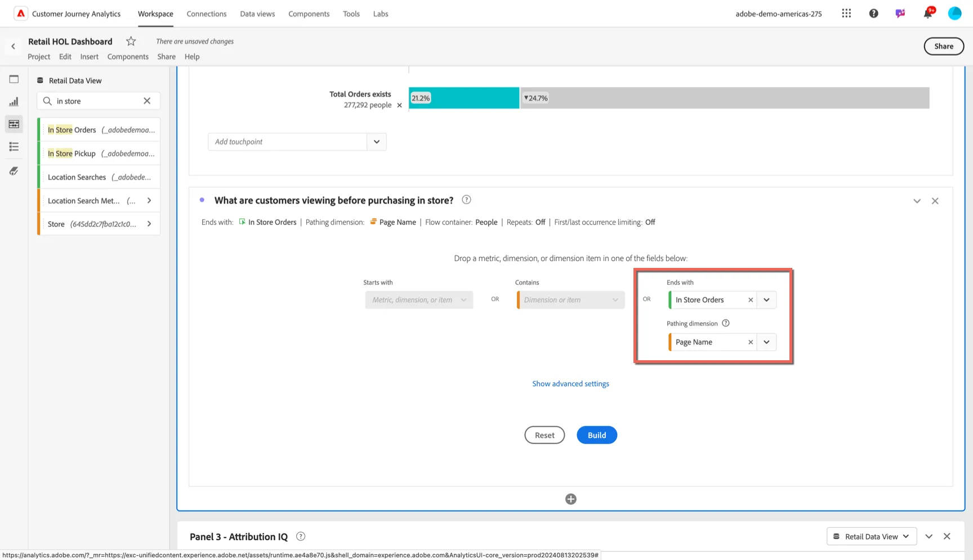Open the app switcher grid icon
This screenshot has width=973, height=560.
coord(846,14)
